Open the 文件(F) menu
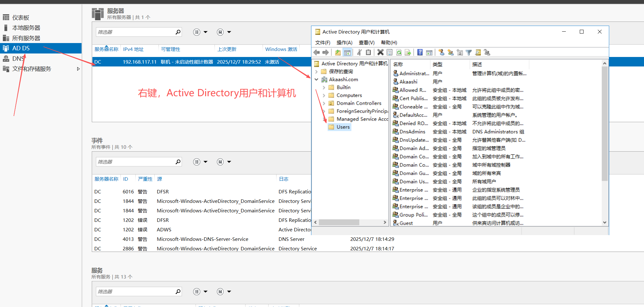The image size is (644, 307). [x=323, y=43]
